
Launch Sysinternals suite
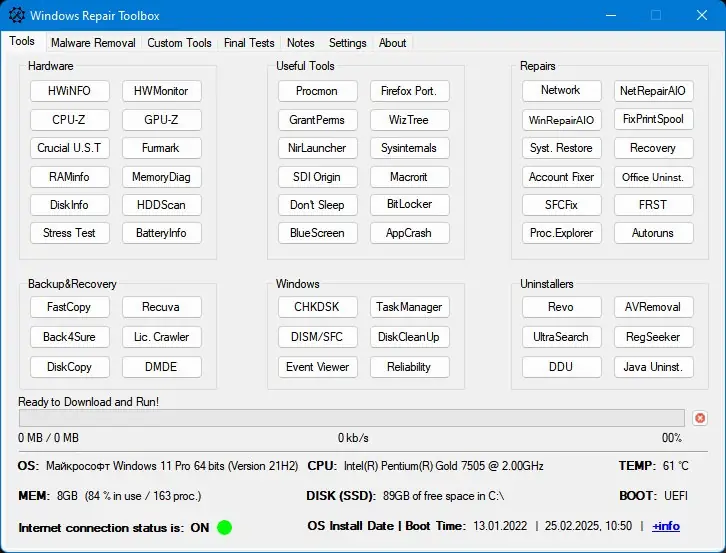coord(409,148)
